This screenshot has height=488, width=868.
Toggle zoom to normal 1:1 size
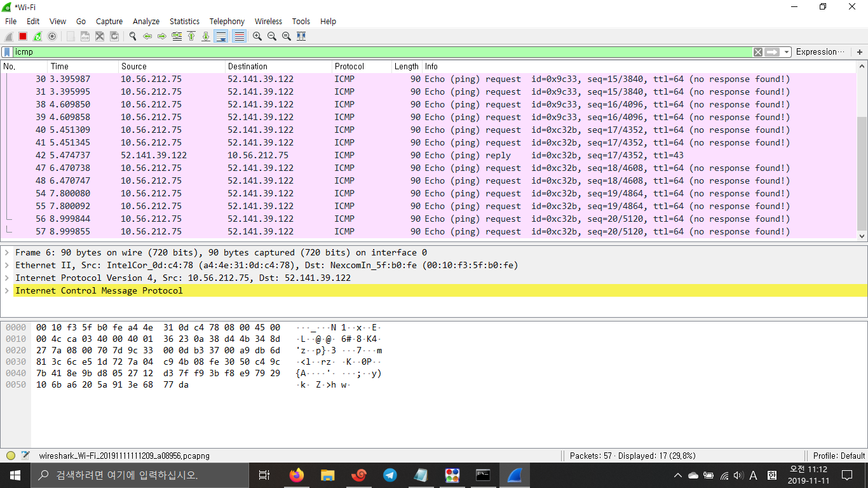pyautogui.click(x=286, y=36)
